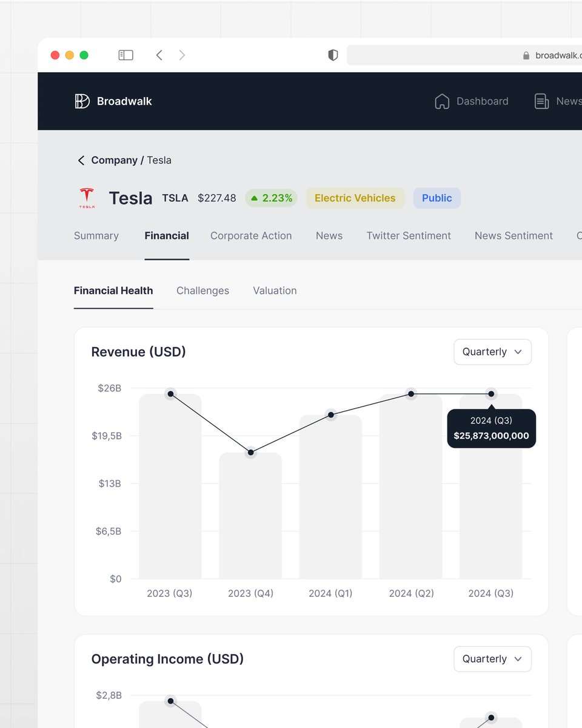Go back with browser back arrow
The image size is (582, 728).
click(x=159, y=55)
